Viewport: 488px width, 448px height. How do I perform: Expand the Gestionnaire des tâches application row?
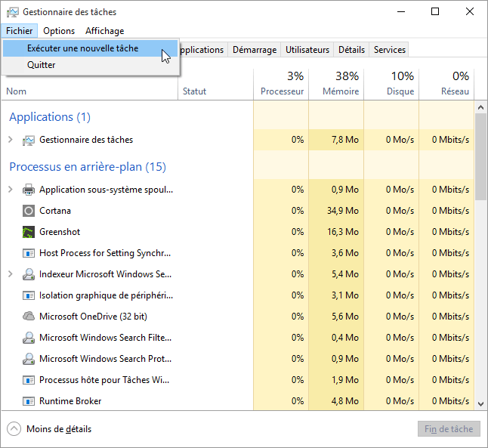coord(11,140)
